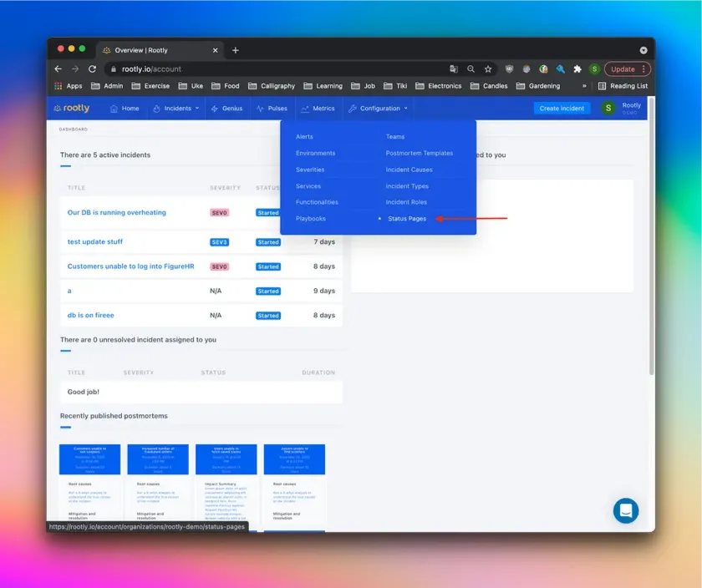
Task: Select Severities in Configuration menu
Action: 310,170
